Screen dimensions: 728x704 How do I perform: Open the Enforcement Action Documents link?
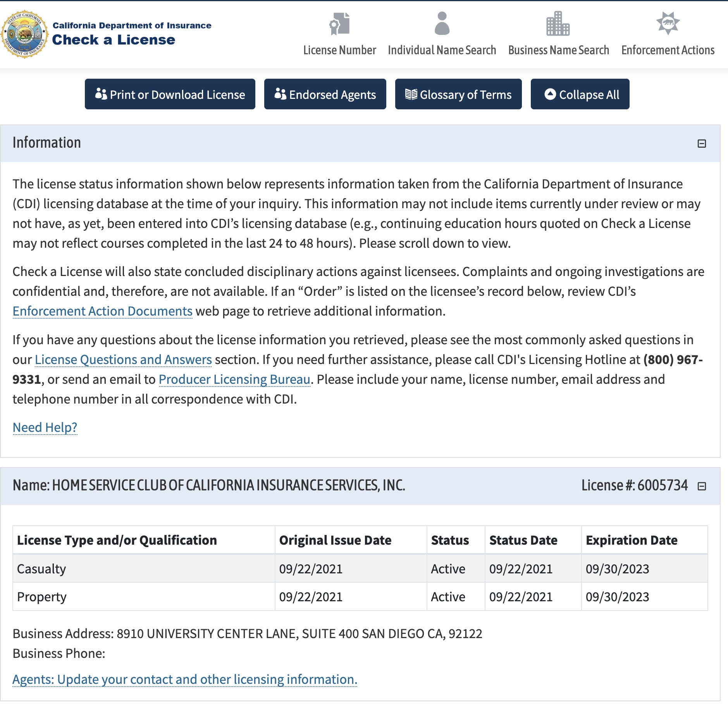tap(103, 311)
